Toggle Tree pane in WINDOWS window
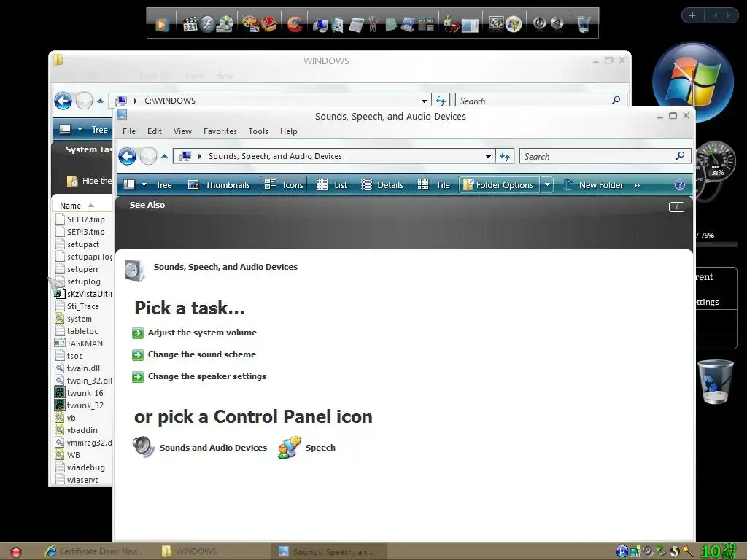Viewport: 747px width, 560px height. pyautogui.click(x=99, y=130)
